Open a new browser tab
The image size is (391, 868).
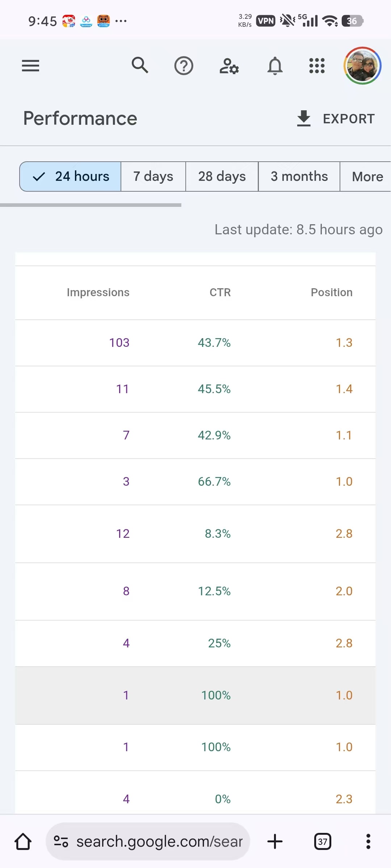coord(275,841)
